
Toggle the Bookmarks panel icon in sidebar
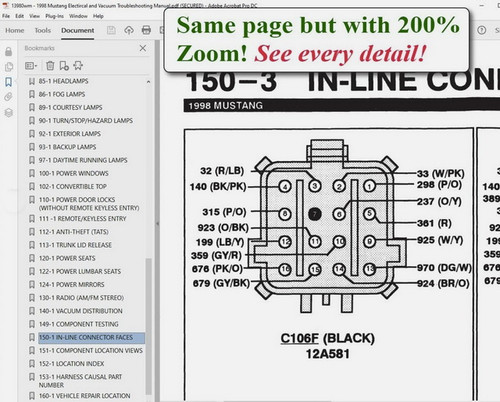point(9,82)
